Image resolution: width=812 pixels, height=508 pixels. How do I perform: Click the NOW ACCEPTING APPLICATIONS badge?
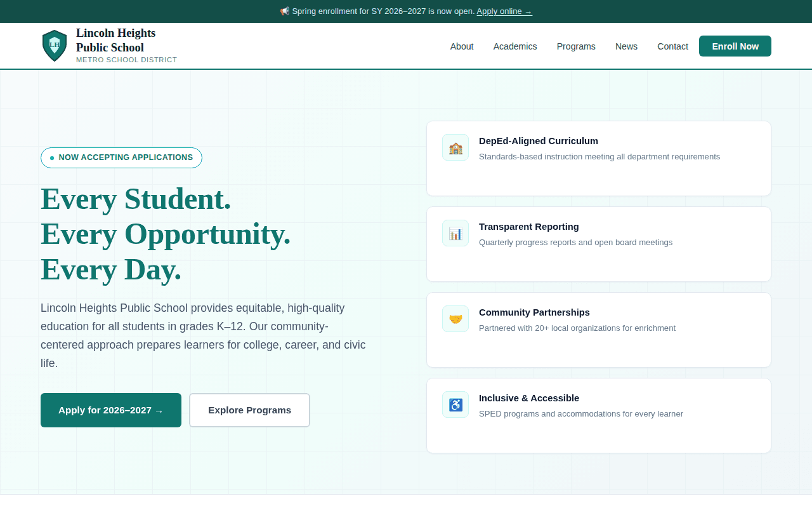[121, 157]
